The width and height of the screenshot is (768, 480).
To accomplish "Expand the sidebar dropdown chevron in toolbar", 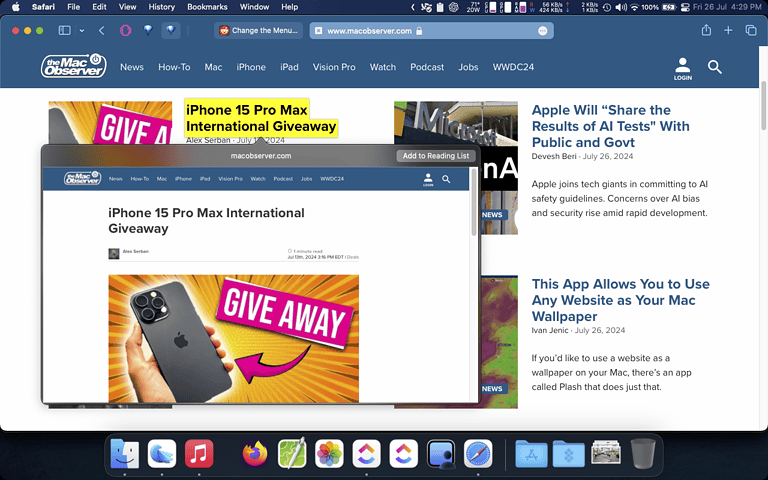I will pos(81,31).
